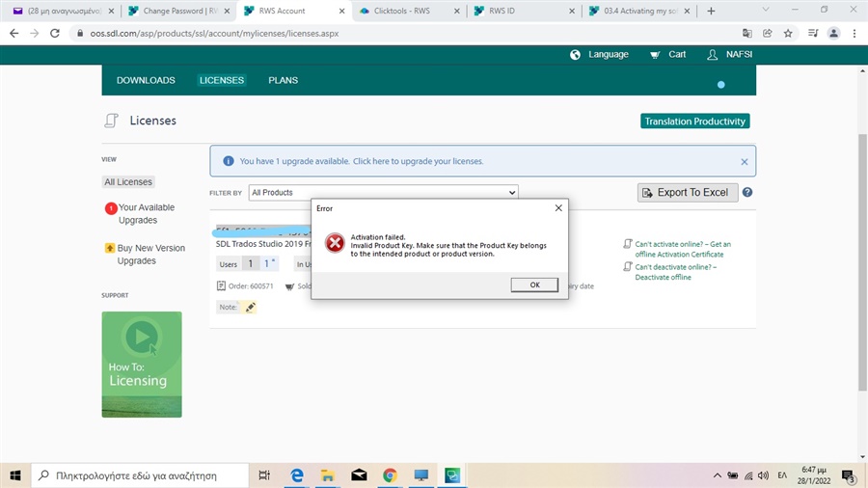Open the Chrome profile icon

(x=833, y=33)
